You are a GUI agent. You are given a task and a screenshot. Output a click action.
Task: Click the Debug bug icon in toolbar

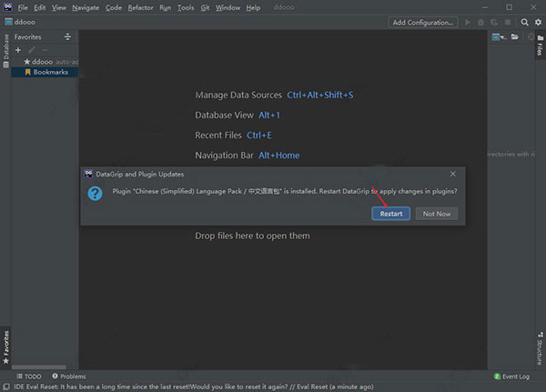coord(480,22)
